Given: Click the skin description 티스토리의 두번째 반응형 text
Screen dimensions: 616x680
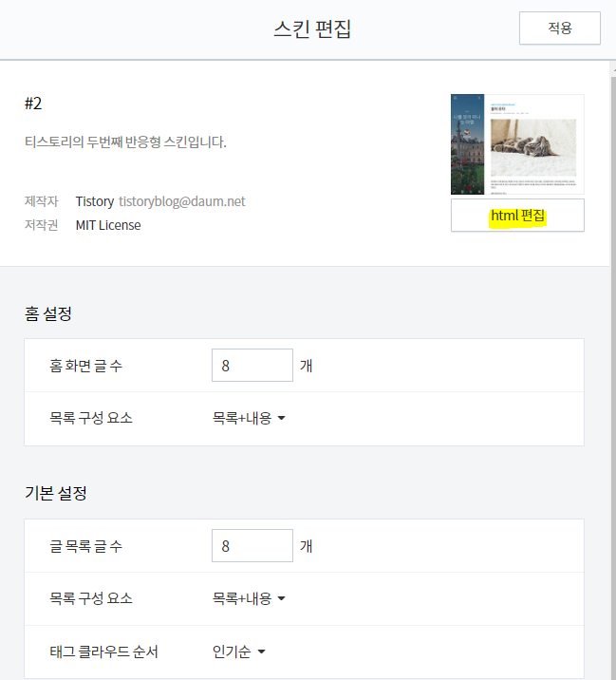Looking at the screenshot, I should [x=125, y=142].
